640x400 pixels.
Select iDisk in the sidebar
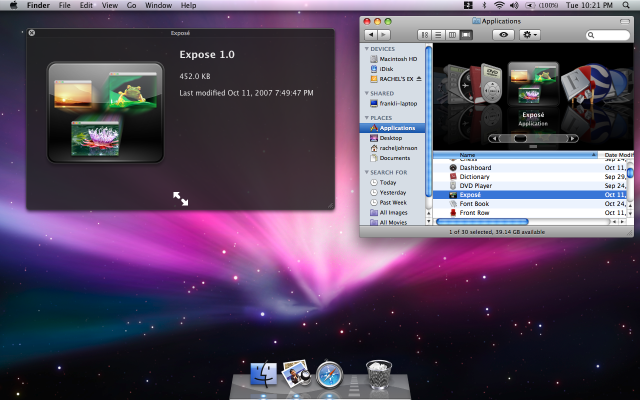[x=393, y=69]
